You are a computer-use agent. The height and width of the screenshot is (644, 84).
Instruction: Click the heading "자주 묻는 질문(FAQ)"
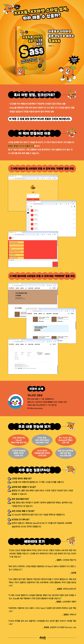pyautogui.click(x=34, y=470)
